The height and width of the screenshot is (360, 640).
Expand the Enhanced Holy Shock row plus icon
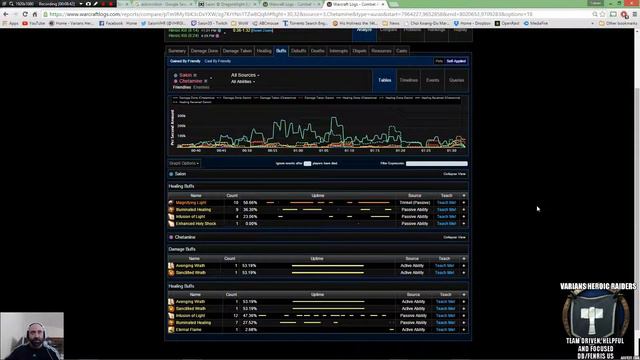464,224
